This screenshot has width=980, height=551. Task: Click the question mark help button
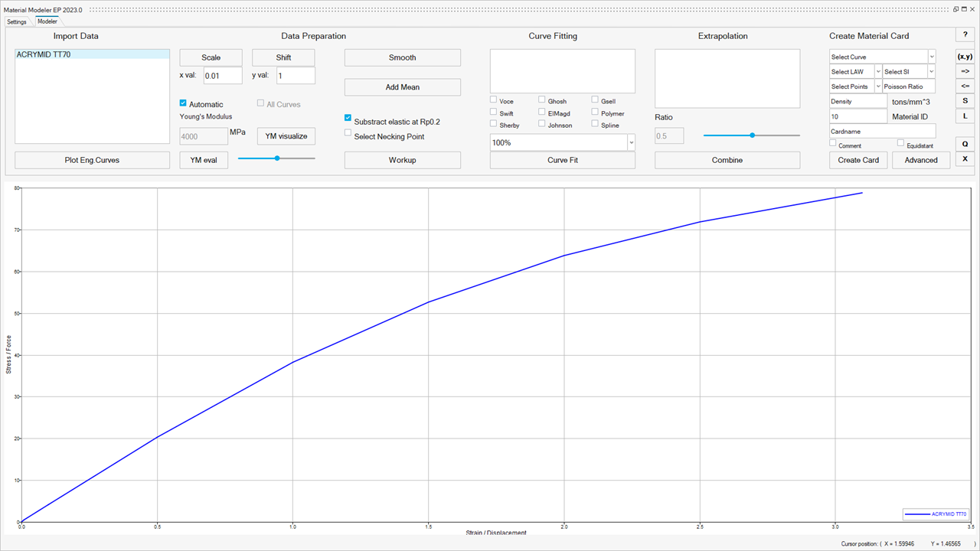coord(965,35)
